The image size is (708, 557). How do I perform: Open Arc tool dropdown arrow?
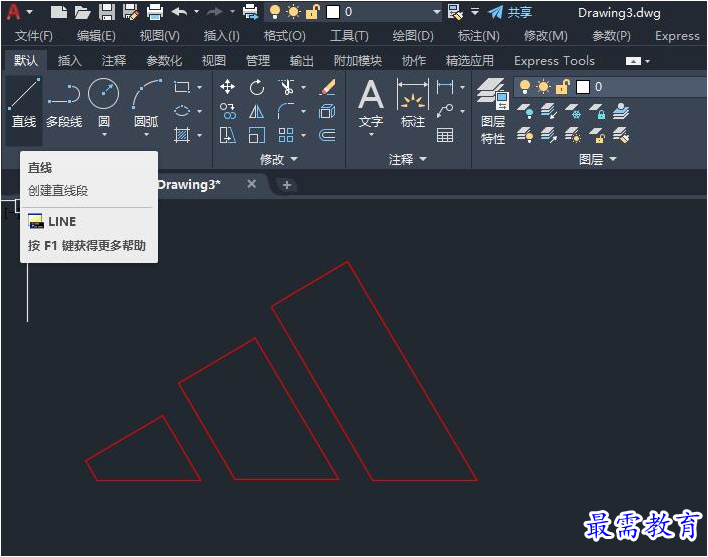(146, 135)
